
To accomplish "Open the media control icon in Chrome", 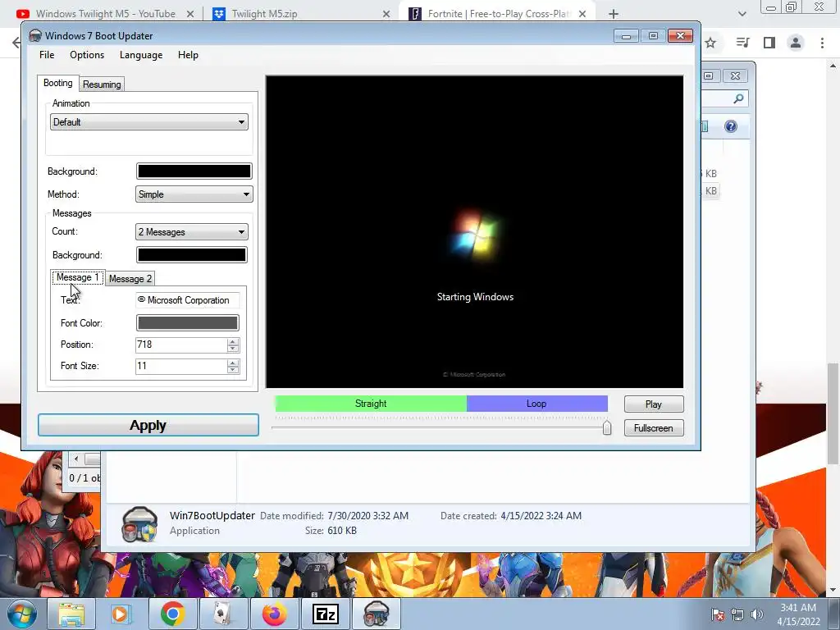I will (742, 43).
